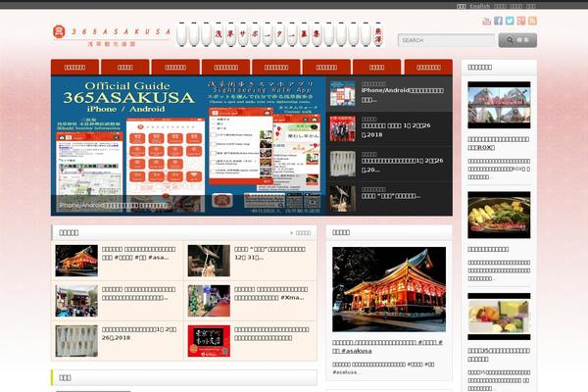Open the orange RSS feed icon

532,21
